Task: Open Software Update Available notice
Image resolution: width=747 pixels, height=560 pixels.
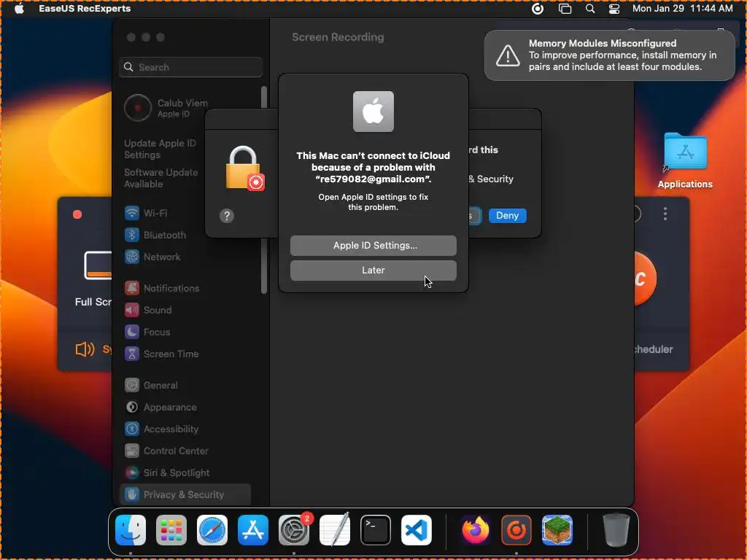Action: [161, 178]
